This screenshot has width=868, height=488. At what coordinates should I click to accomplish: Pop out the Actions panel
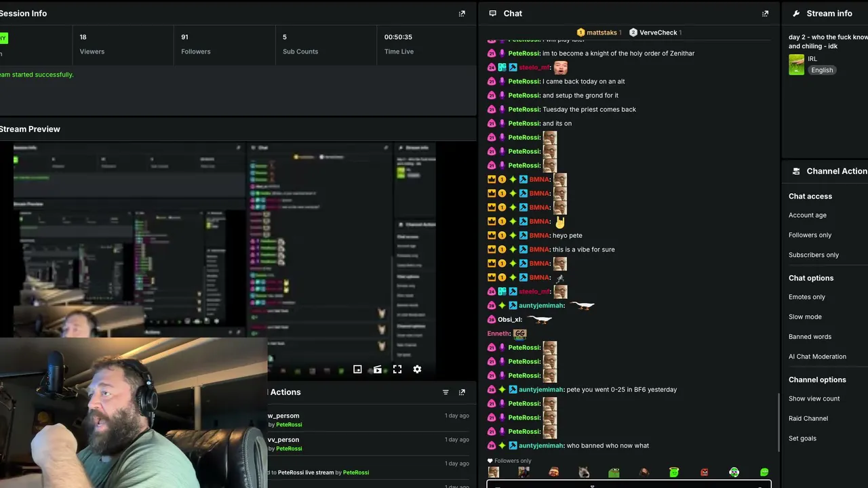click(x=462, y=392)
